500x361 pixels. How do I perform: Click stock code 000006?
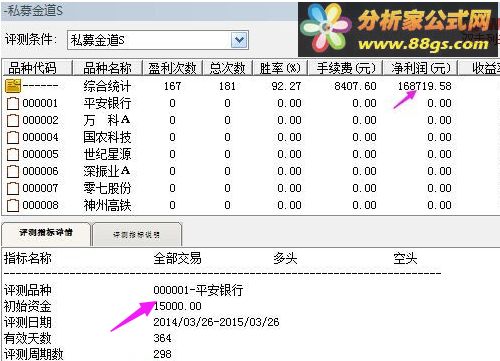[40, 171]
